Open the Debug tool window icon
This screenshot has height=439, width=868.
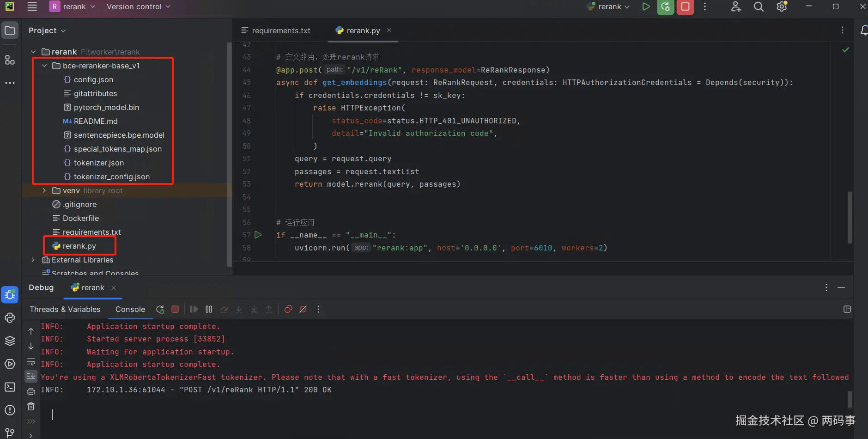click(x=10, y=294)
